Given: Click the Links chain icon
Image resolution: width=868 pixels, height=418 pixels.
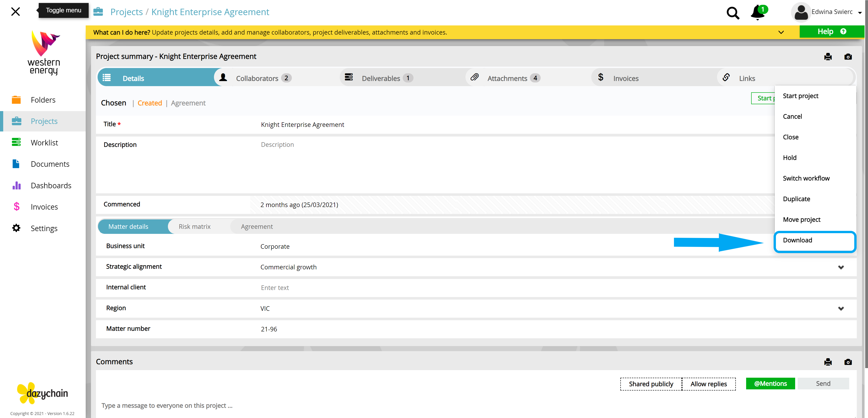Looking at the screenshot, I should (726, 77).
